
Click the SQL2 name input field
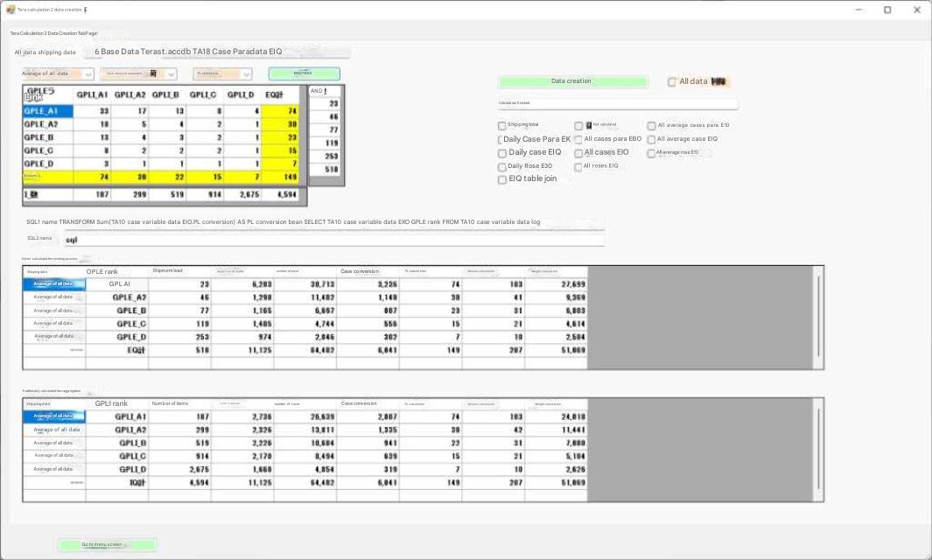(x=333, y=239)
